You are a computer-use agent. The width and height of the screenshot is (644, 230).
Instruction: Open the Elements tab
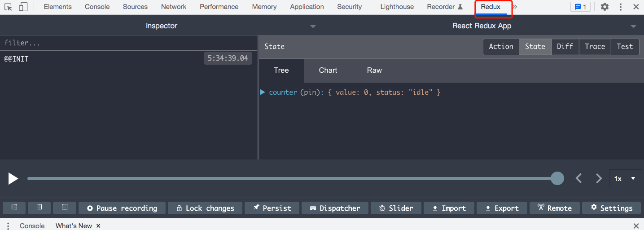tap(57, 7)
